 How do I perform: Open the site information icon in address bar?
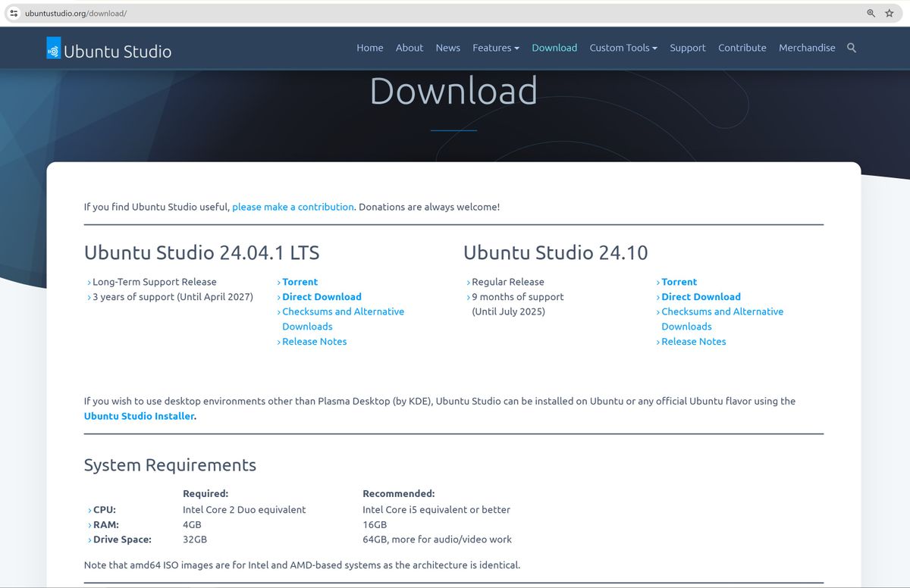tap(14, 13)
